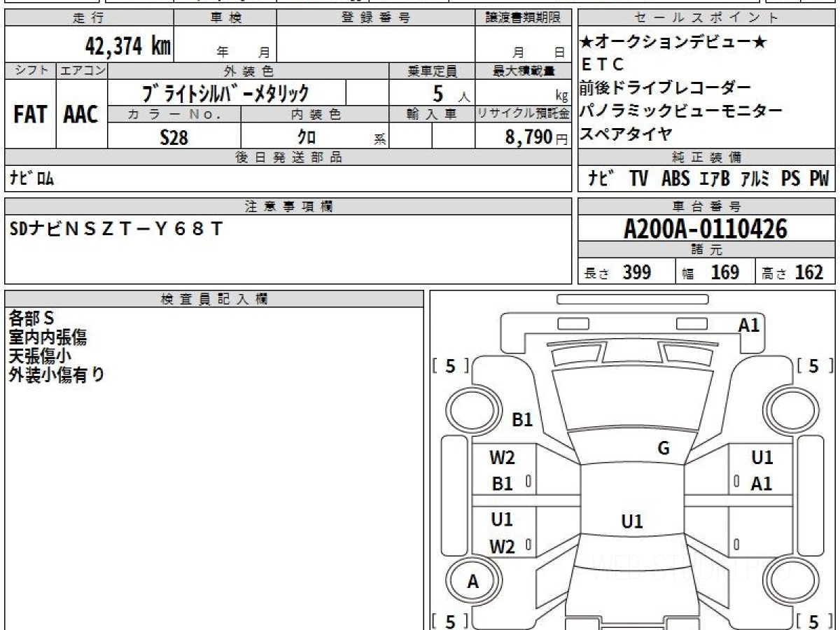
Task: Select the AAC air conditioner value
Action: point(81,115)
